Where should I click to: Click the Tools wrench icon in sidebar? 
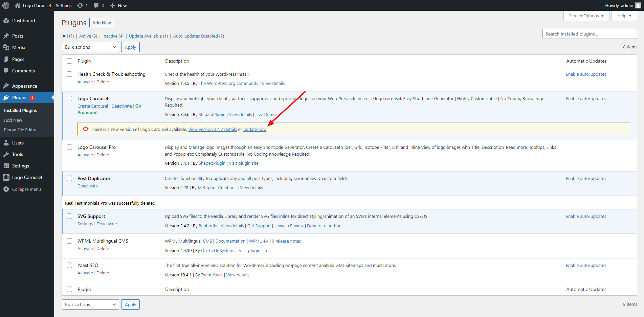point(6,154)
